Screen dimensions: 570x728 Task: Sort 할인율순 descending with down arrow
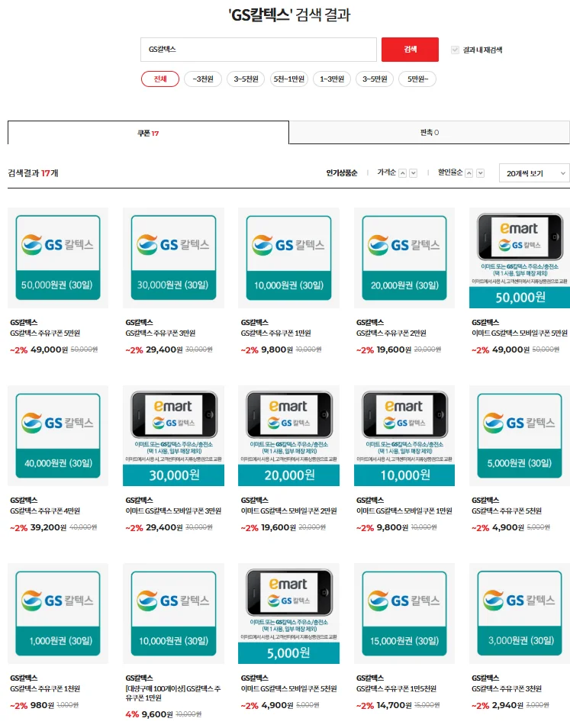481,173
